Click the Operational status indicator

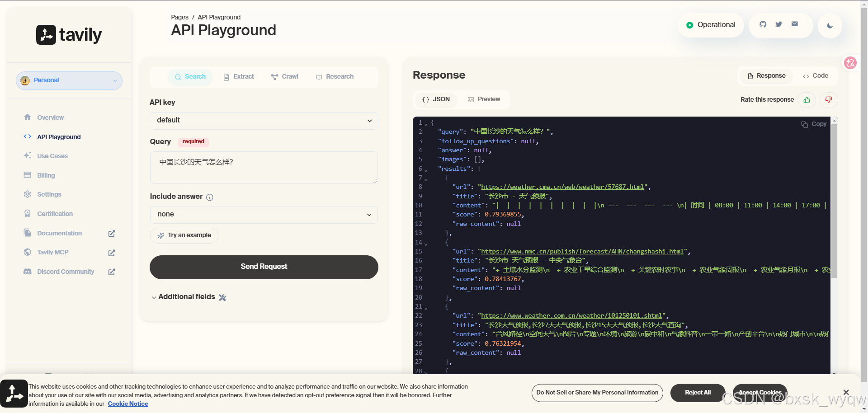711,25
